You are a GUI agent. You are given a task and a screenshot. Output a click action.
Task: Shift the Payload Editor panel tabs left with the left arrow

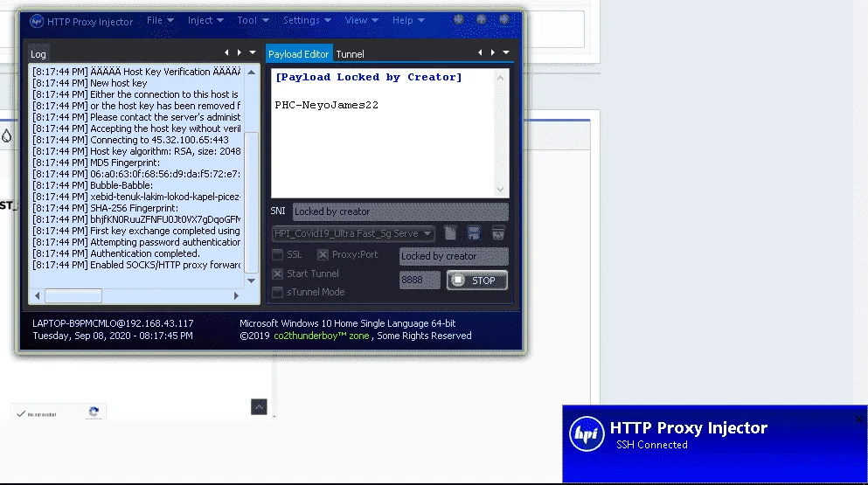tap(480, 52)
